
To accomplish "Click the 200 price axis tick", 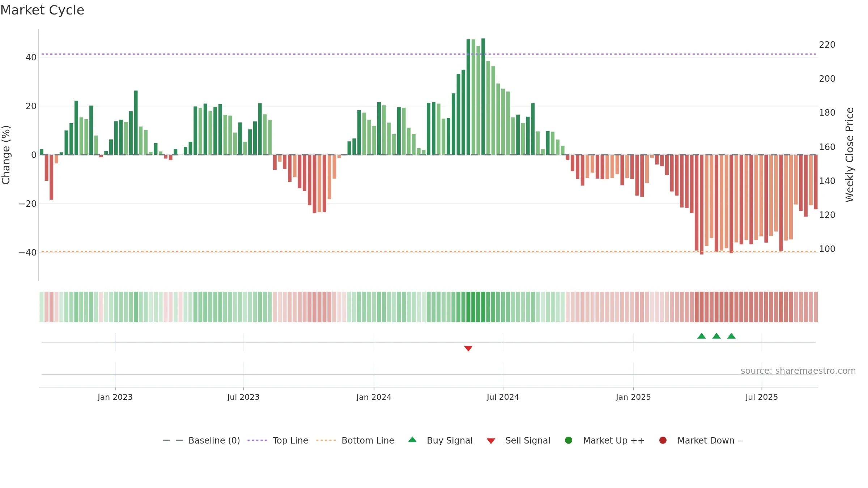I will pos(827,79).
